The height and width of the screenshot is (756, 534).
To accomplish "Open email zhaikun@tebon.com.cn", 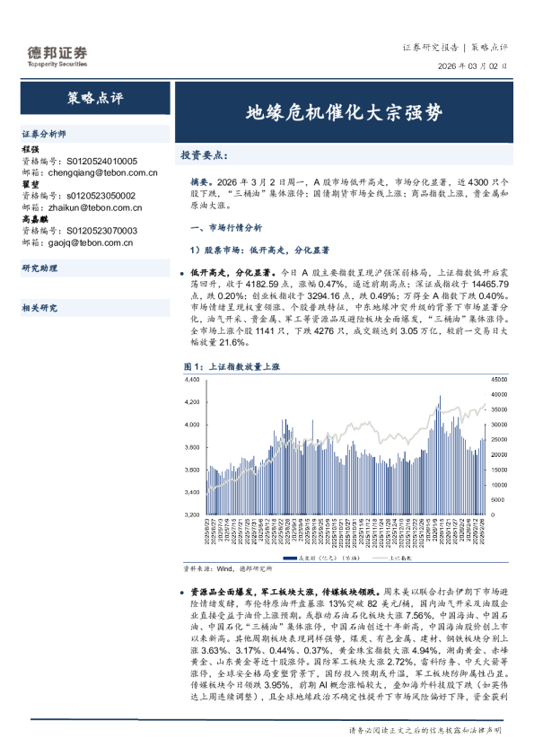I will tap(95, 207).
